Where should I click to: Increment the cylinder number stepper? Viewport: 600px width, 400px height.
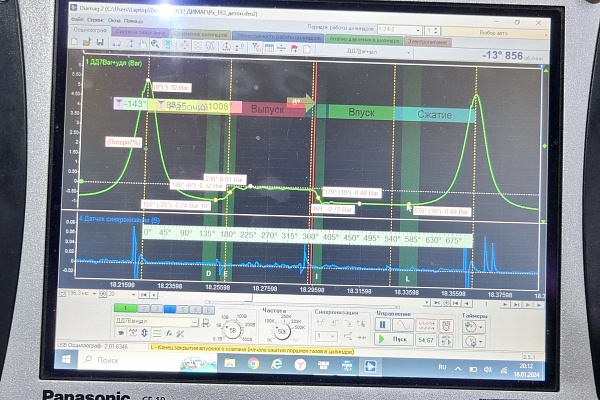(x=436, y=28)
